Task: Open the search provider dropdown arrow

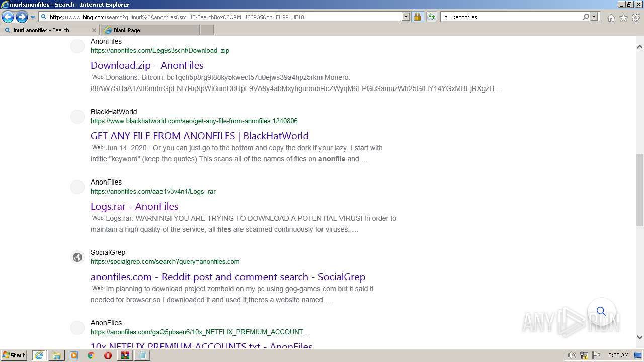Action: [x=594, y=17]
